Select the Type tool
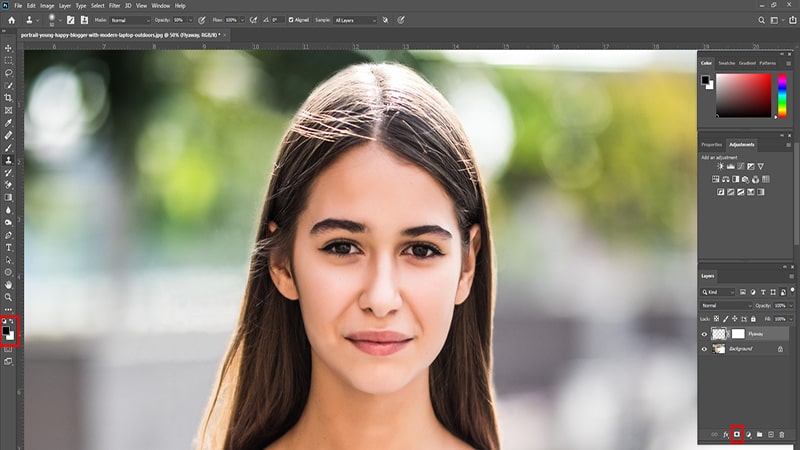Viewport: 800px width, 450px height. pos(9,247)
